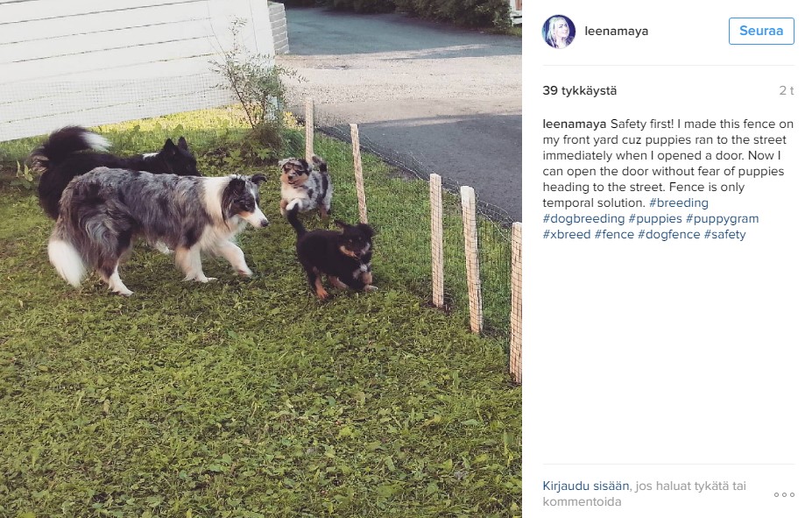Viewport: 812px width, 518px height.
Task: Open the #fence hashtag
Action: pyautogui.click(x=614, y=234)
